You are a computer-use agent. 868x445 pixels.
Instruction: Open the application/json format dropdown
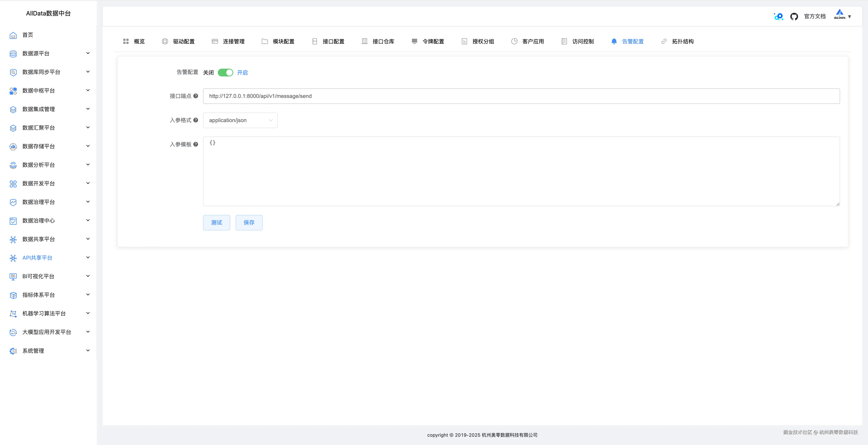pos(240,121)
